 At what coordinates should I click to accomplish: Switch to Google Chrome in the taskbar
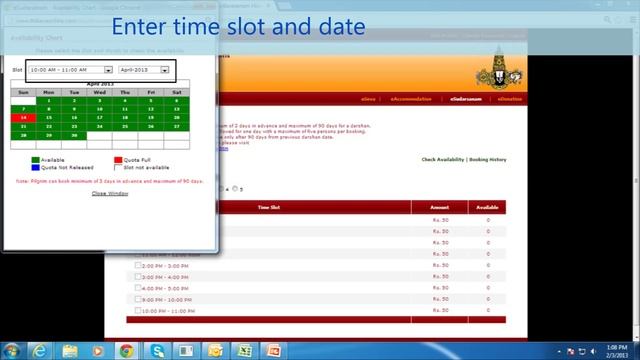pos(127,351)
